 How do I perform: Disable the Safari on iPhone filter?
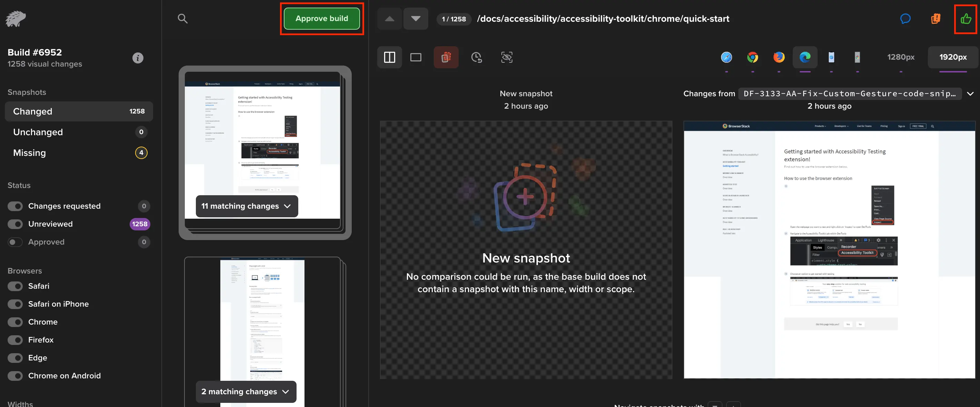(x=15, y=304)
